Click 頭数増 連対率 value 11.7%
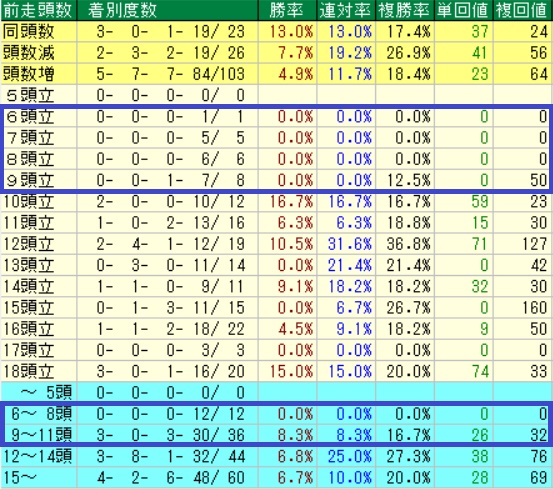The image size is (553, 489). [x=350, y=74]
